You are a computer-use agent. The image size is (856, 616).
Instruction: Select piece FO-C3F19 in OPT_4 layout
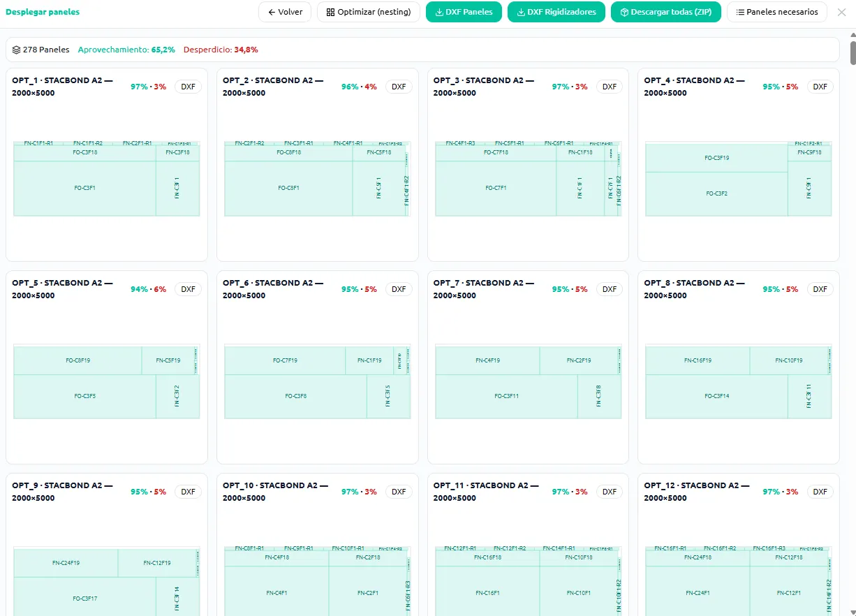(x=716, y=158)
